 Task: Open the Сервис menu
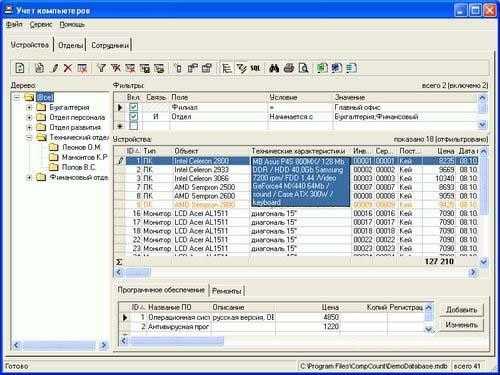41,24
